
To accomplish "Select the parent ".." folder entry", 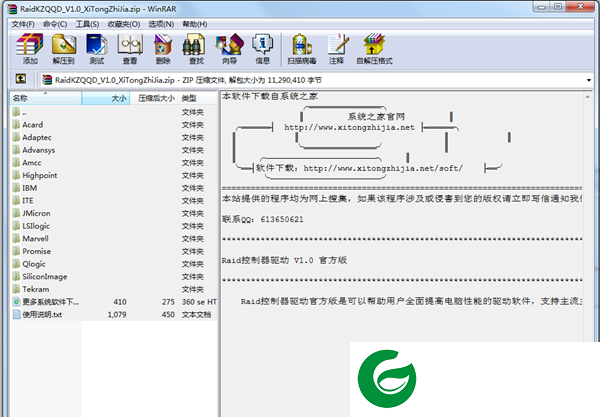I will (x=115, y=112).
